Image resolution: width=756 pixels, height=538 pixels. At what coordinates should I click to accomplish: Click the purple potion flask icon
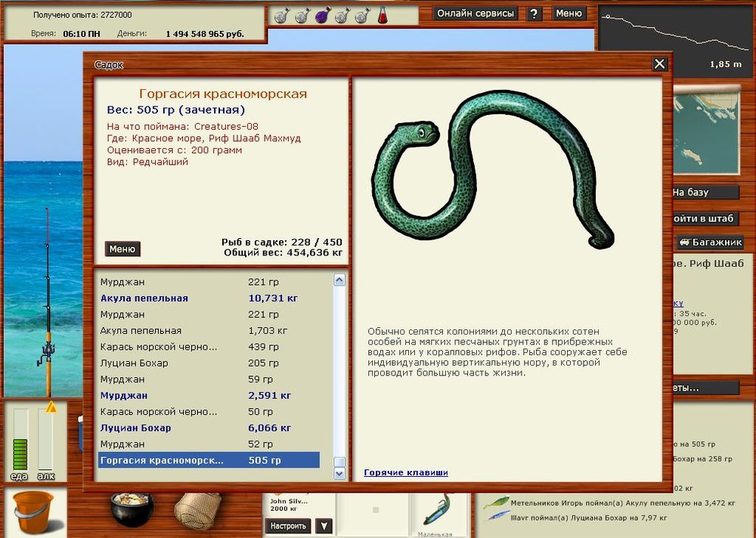pyautogui.click(x=321, y=15)
